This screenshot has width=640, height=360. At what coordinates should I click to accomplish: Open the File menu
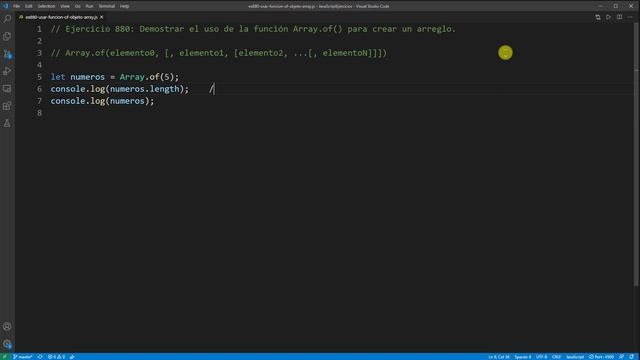(16, 6)
